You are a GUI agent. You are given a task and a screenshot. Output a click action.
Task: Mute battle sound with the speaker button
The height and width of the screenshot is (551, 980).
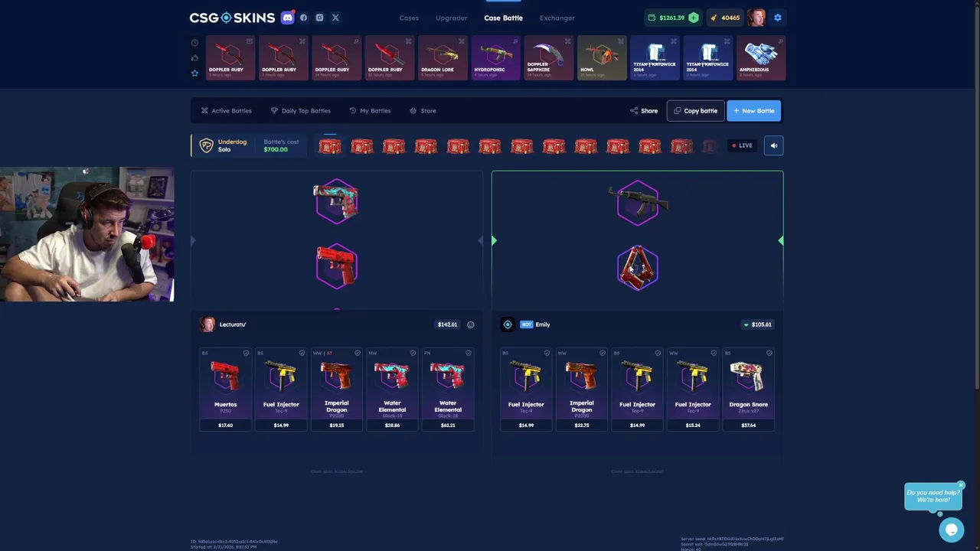pos(773,145)
